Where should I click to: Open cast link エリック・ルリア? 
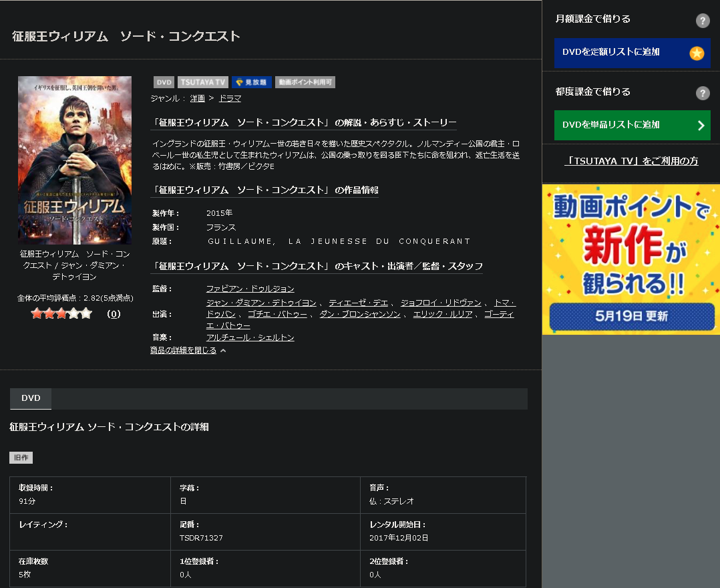pyautogui.click(x=443, y=314)
